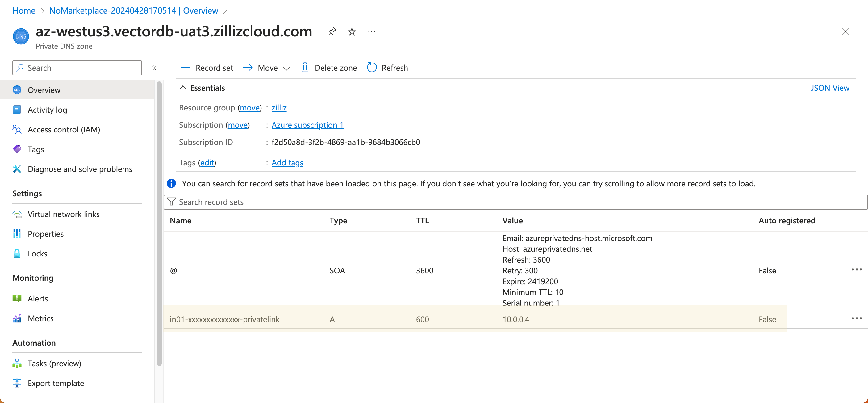Mark zone as favorite with star icon
The image size is (868, 403).
352,32
